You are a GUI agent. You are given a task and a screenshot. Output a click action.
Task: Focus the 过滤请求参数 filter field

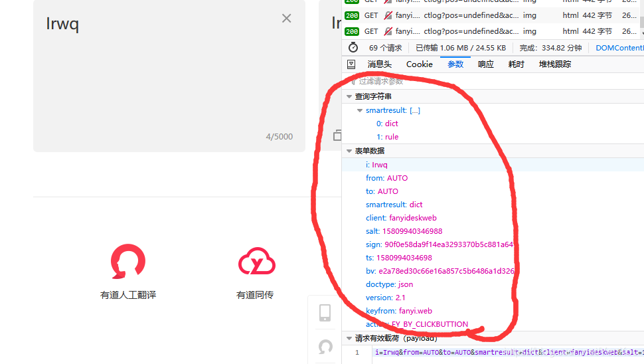(x=493, y=81)
